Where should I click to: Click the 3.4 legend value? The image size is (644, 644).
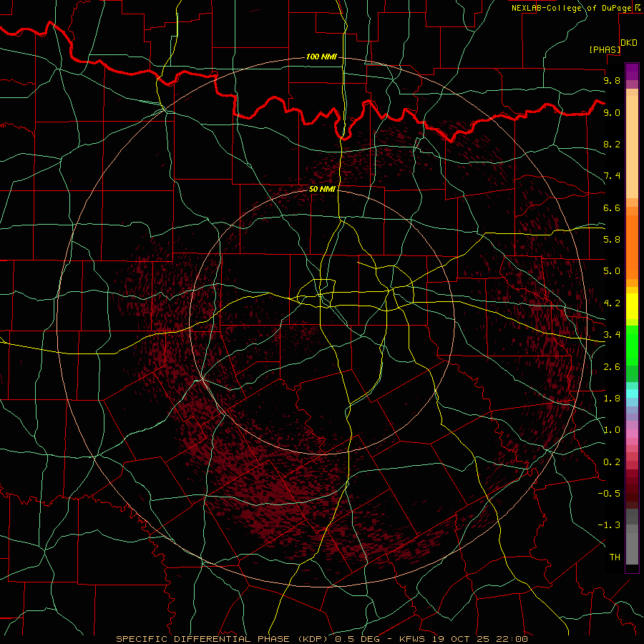click(x=612, y=335)
